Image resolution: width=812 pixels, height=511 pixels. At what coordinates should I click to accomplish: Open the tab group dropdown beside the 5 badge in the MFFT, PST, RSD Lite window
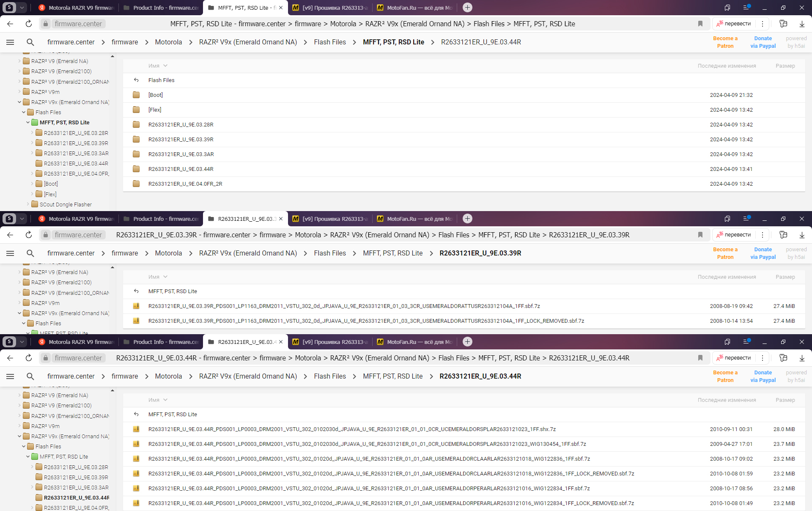(22, 8)
